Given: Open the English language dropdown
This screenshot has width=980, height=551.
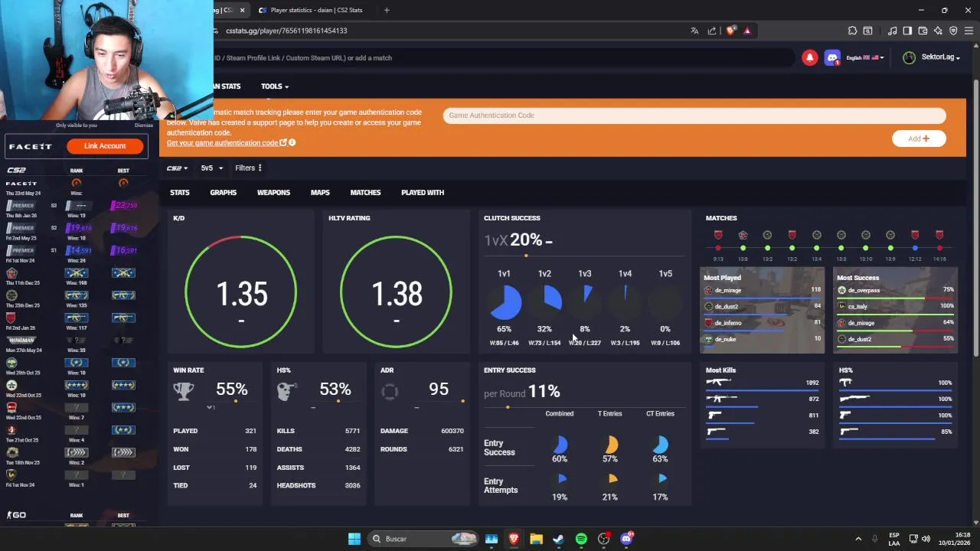Looking at the screenshot, I should click(865, 58).
